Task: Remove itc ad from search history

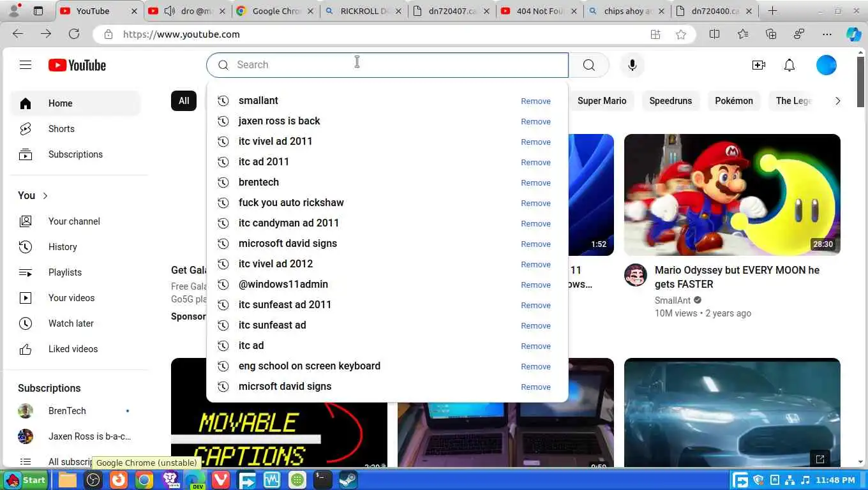Action: [535, 346]
